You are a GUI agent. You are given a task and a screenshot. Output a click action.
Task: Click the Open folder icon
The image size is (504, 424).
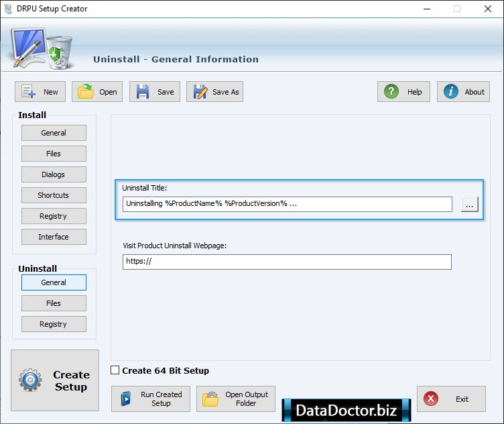tap(86, 92)
